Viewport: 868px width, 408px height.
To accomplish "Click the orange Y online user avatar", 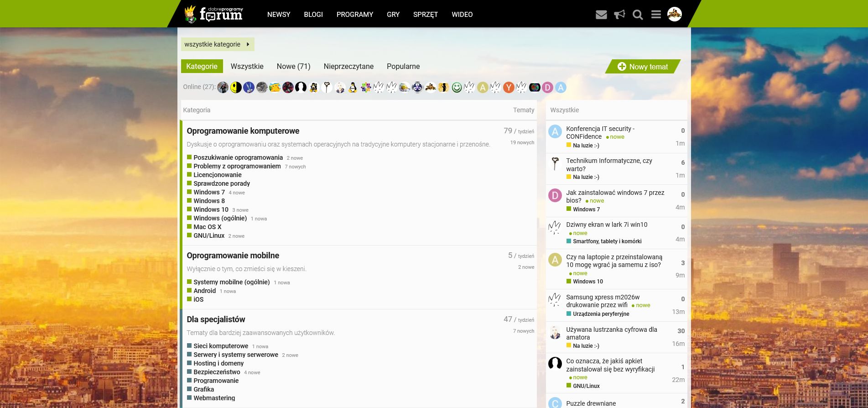I will [509, 87].
